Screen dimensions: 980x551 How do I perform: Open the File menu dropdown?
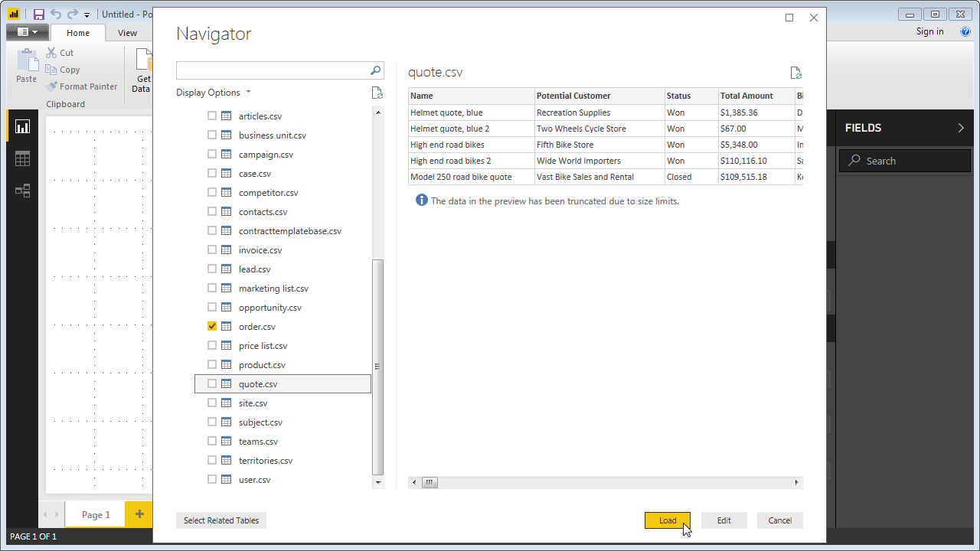28,31
